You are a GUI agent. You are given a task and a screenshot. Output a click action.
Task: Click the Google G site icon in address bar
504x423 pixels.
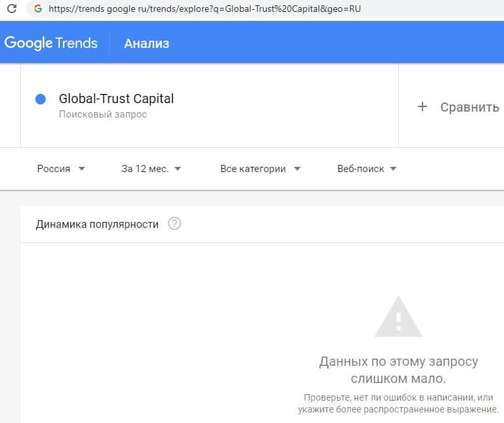point(37,9)
